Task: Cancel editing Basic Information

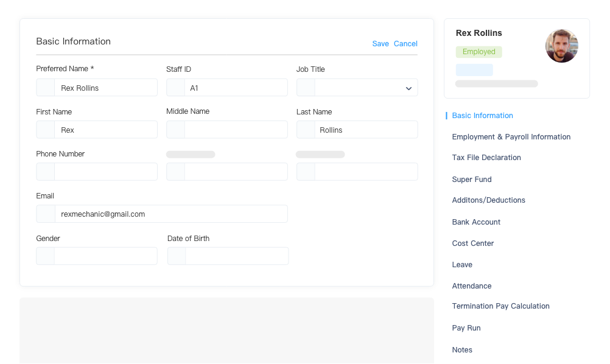Action: [405, 44]
